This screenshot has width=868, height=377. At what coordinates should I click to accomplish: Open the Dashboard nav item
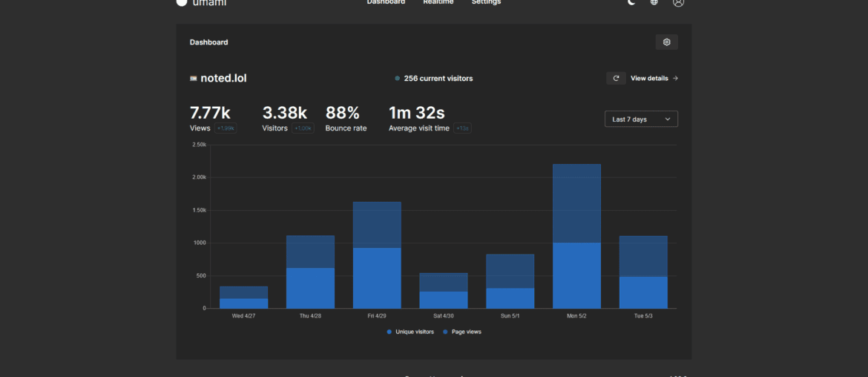click(386, 2)
